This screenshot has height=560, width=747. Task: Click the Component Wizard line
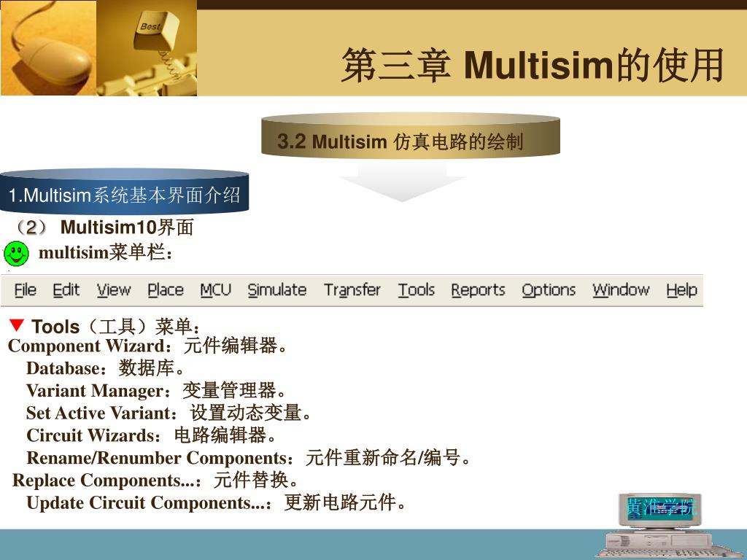pos(148,346)
